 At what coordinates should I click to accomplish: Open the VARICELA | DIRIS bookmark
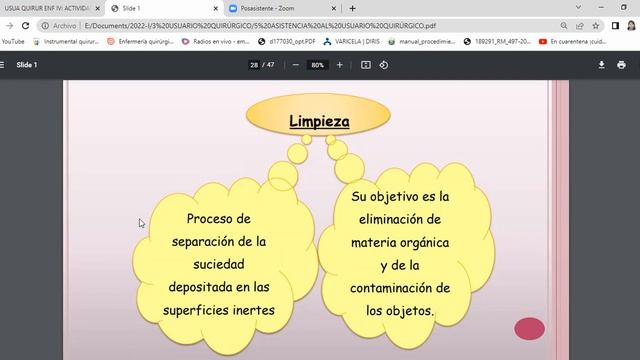352,42
